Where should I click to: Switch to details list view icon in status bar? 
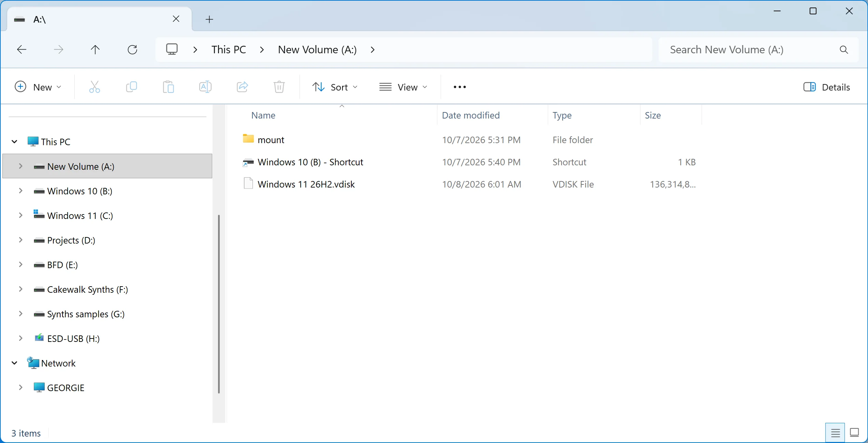pos(835,433)
